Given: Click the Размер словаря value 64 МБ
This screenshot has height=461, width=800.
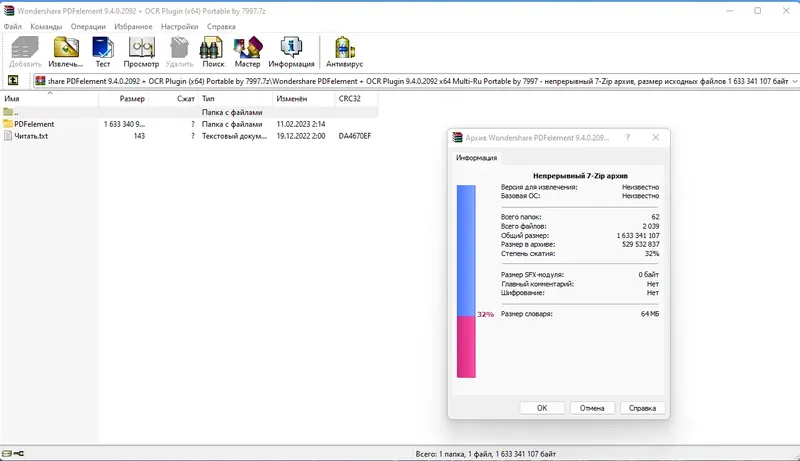Looking at the screenshot, I should 650,314.
